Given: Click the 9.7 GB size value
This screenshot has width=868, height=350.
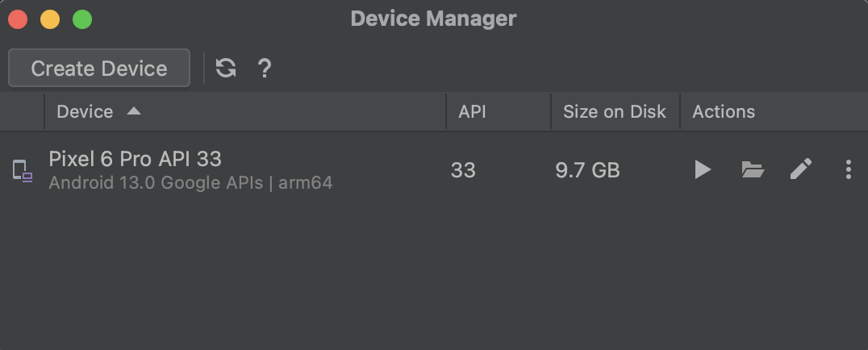Looking at the screenshot, I should (587, 170).
